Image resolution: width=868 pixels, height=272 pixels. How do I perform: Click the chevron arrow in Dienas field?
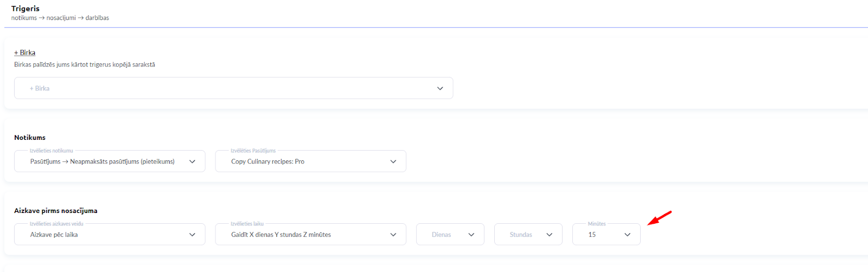pyautogui.click(x=471, y=235)
